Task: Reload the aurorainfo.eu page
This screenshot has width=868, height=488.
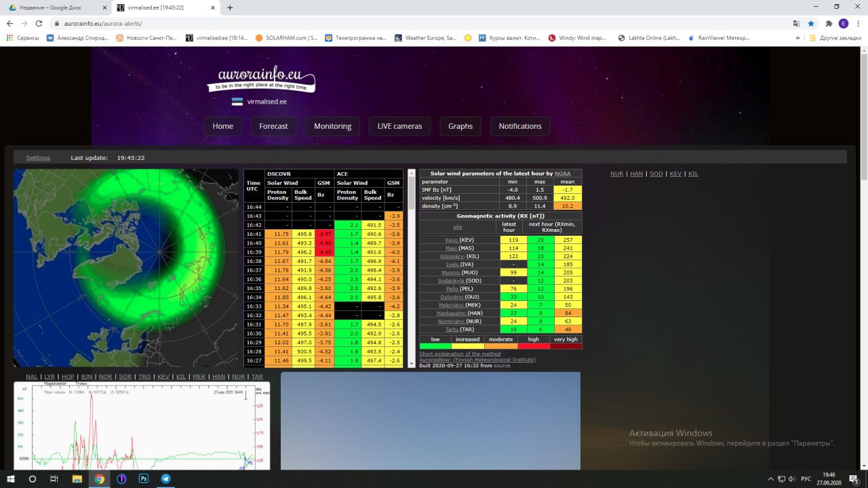Action: pos(39,22)
